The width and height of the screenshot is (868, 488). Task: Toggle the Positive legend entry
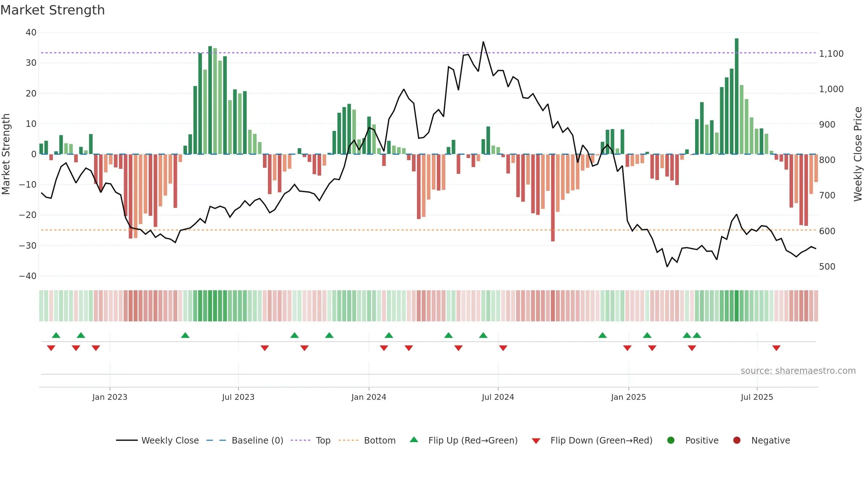pos(693,440)
